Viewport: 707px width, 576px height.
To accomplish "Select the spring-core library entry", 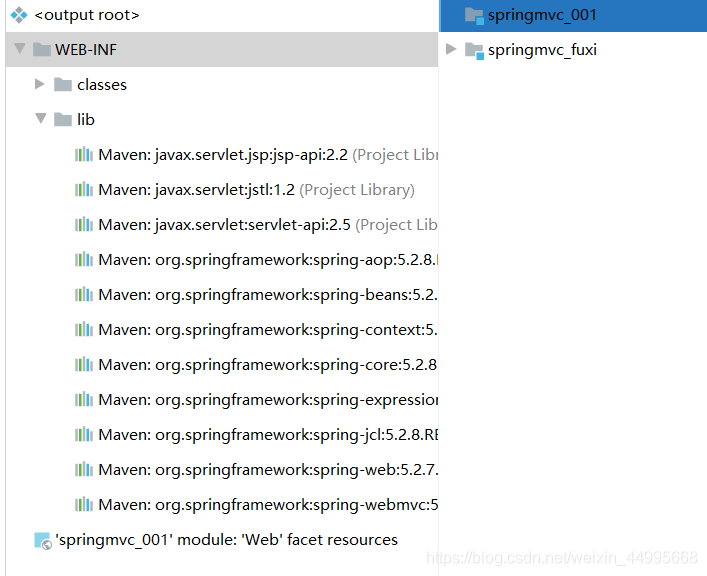I will [x=265, y=365].
